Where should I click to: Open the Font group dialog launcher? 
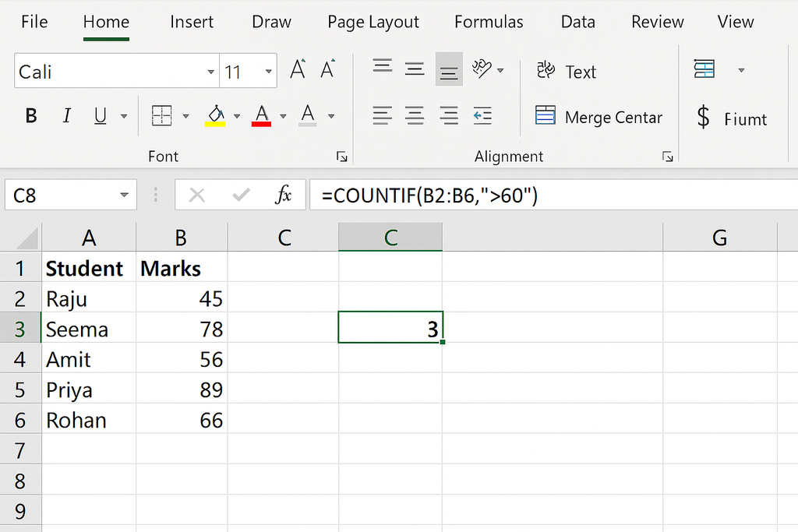(341, 156)
